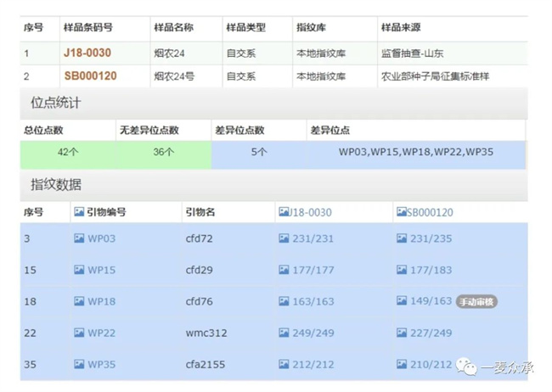552x392 pixels.
Task: Click image icon beside WP35 primer
Action: 79,364
